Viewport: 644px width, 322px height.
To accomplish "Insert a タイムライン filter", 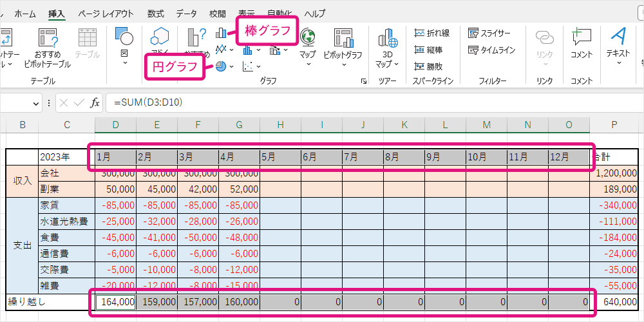I will (x=491, y=50).
